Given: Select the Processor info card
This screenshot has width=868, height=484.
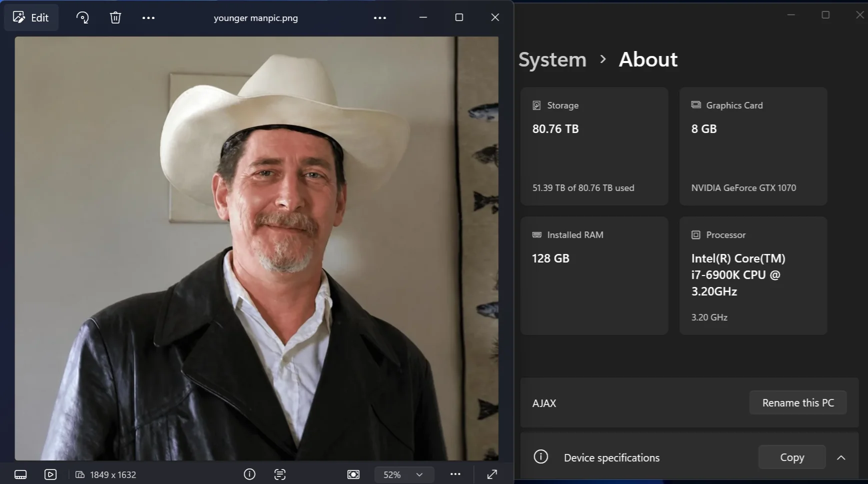Looking at the screenshot, I should coord(753,275).
